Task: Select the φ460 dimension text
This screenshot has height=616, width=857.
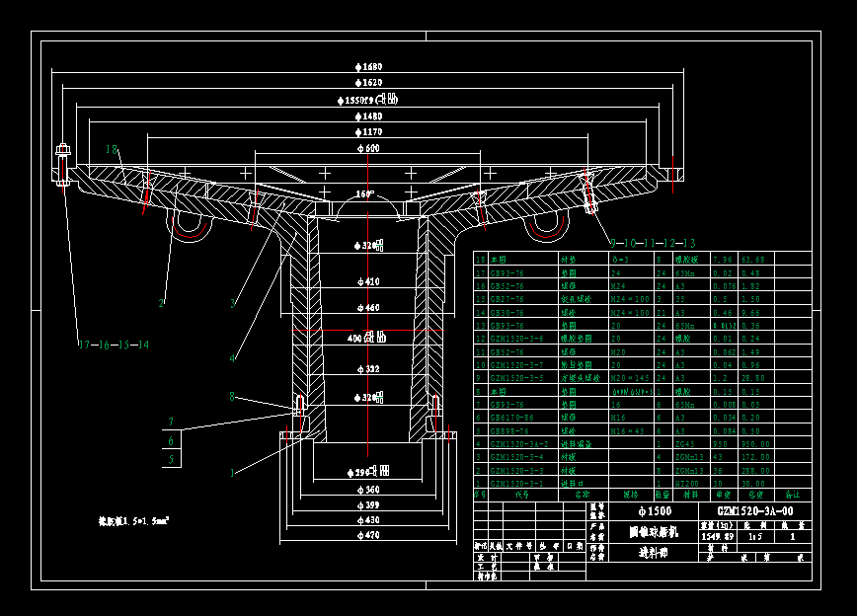Action: coord(368,308)
